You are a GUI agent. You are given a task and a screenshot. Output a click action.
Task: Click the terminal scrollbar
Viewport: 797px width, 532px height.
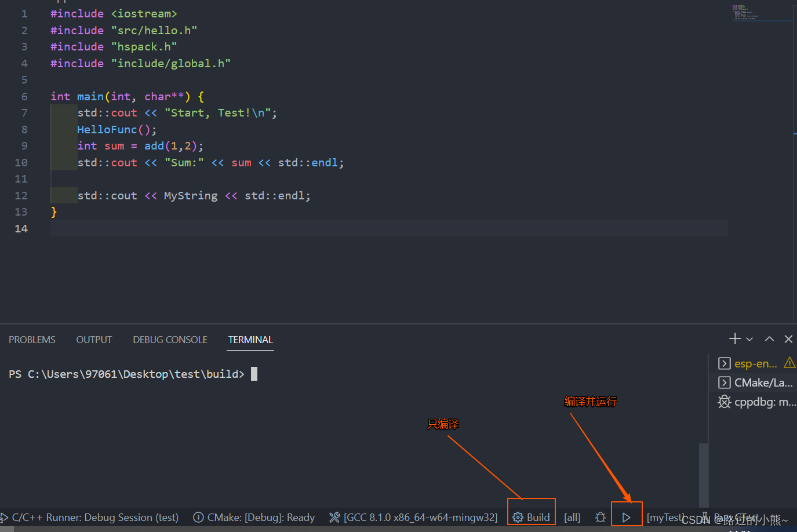pos(704,475)
